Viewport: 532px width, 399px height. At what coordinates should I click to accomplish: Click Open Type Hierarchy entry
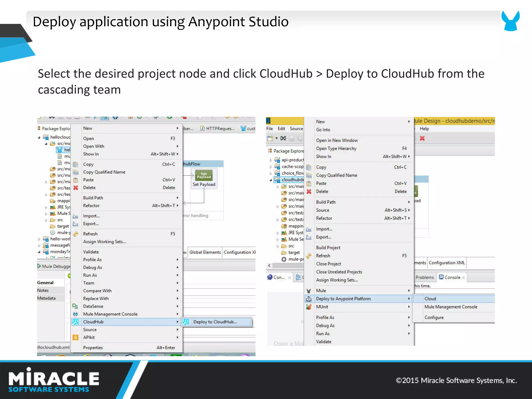tap(359, 148)
